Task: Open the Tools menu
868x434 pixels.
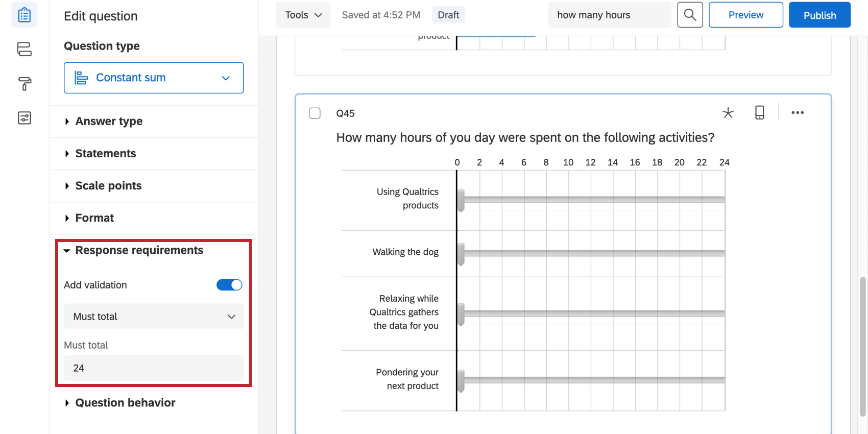Action: tap(303, 15)
